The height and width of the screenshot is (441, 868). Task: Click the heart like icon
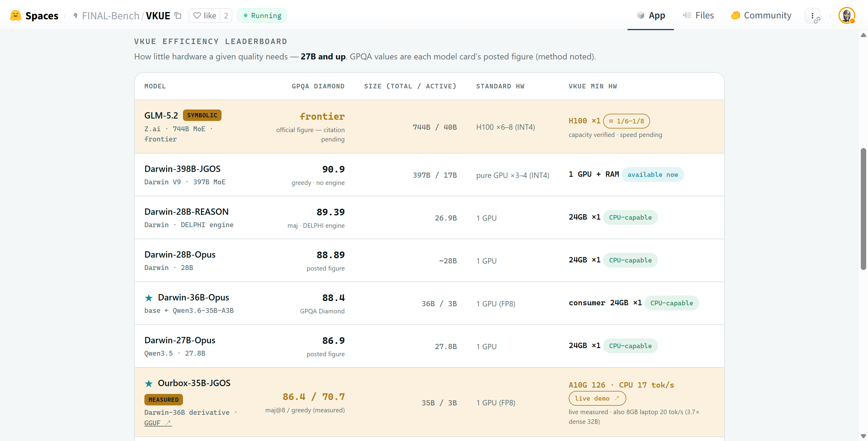click(197, 15)
